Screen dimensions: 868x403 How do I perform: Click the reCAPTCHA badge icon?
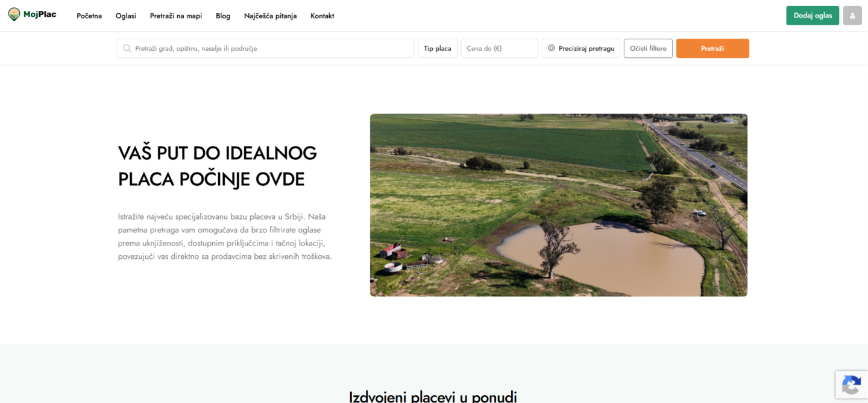[x=851, y=385]
